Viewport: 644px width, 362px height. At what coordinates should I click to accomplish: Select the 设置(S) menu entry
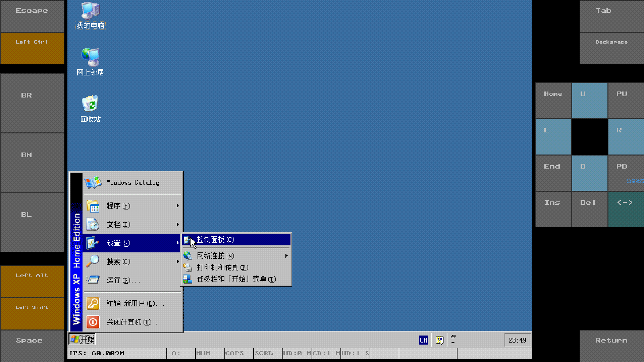tap(132, 243)
